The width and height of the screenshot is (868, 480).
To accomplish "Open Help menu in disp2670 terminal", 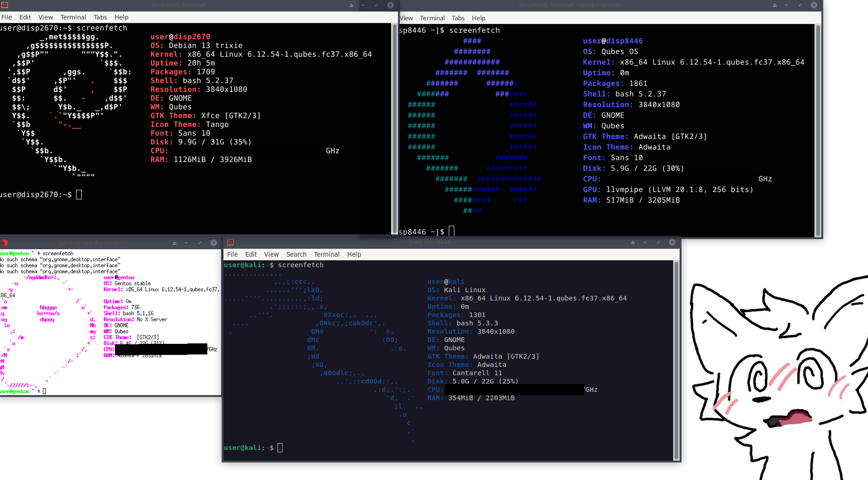I will tap(121, 17).
